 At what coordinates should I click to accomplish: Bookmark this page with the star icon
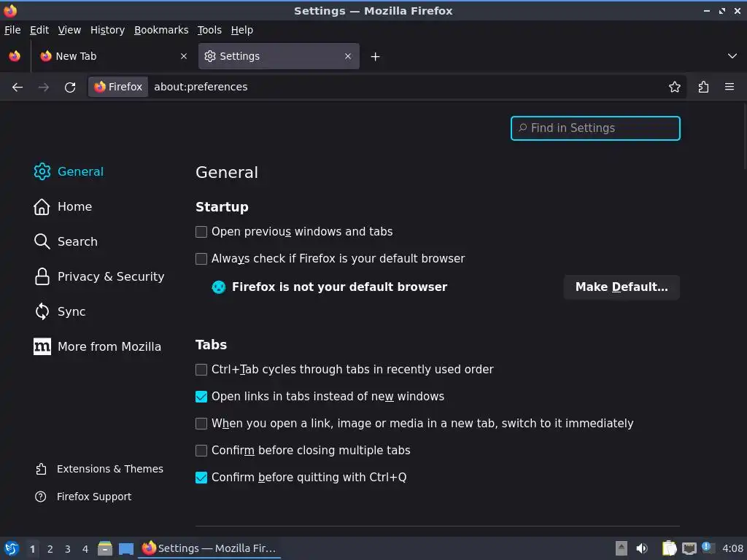pyautogui.click(x=674, y=87)
